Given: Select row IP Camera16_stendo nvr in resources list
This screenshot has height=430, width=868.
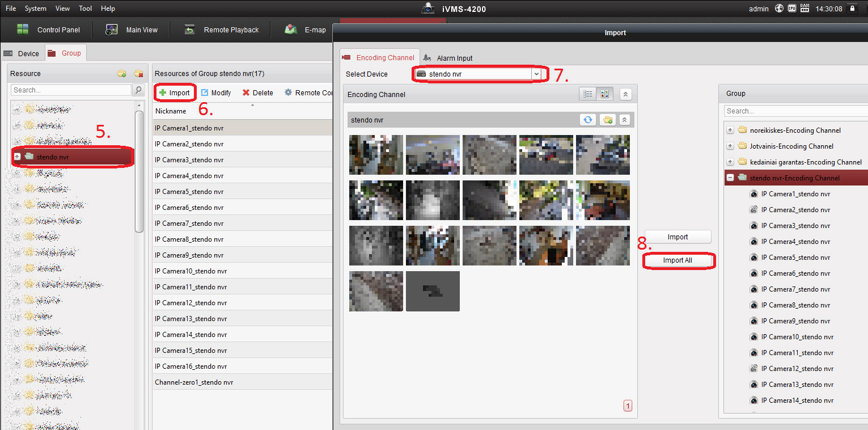Looking at the screenshot, I should pyautogui.click(x=243, y=366).
